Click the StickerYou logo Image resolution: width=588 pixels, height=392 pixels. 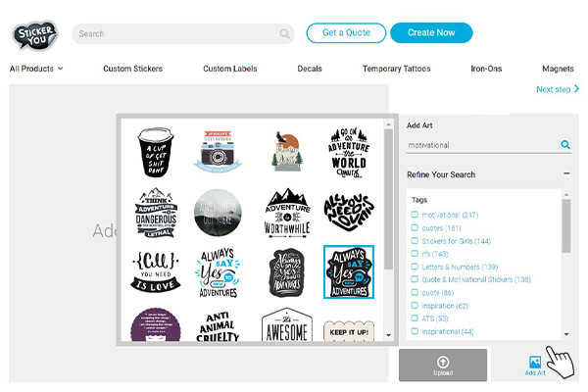coord(35,34)
